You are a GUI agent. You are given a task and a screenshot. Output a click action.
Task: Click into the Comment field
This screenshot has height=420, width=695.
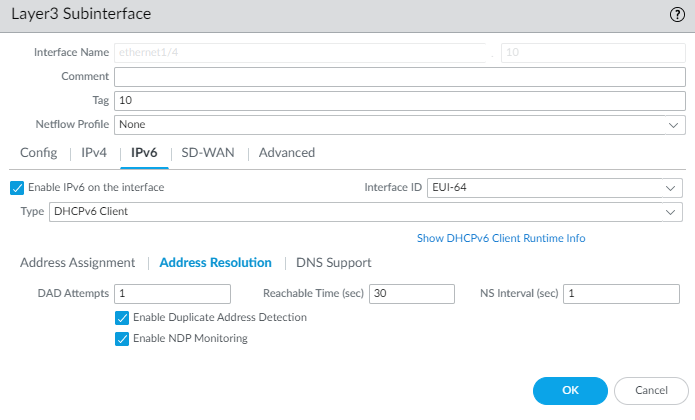click(x=400, y=77)
